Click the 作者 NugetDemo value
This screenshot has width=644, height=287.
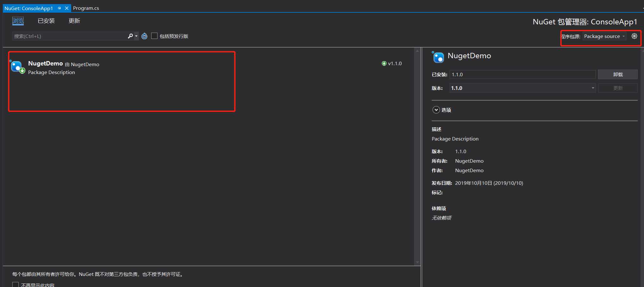pyautogui.click(x=469, y=170)
